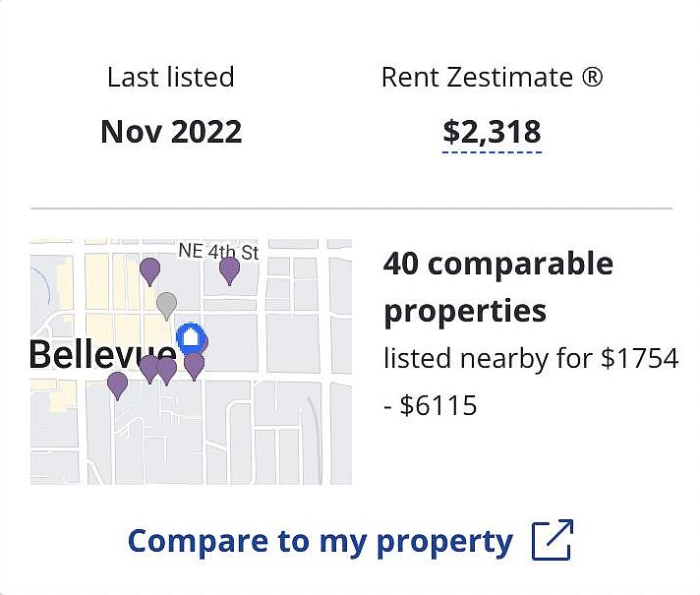Click the underlined $2,318 Rent Zestimate value
The image size is (700, 595).
(x=492, y=132)
